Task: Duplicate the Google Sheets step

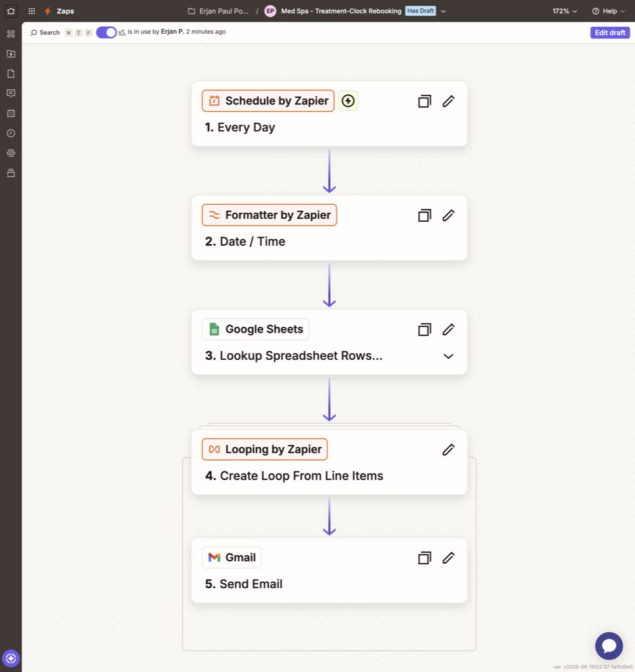Action: 424,329
